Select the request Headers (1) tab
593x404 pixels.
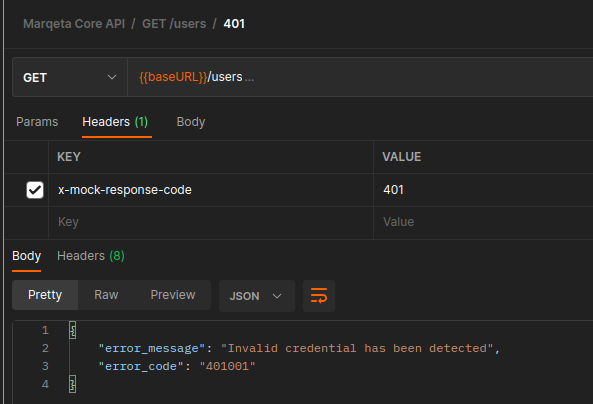pos(115,122)
